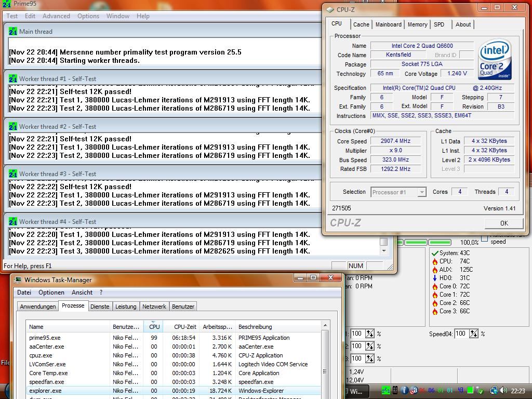Open the volume speaker tray icon
The height and width of the screenshot is (399, 532).
pyautogui.click(x=503, y=390)
